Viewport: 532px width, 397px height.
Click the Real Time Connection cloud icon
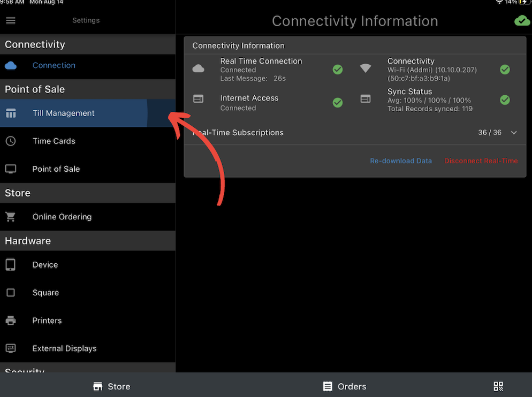(x=199, y=69)
